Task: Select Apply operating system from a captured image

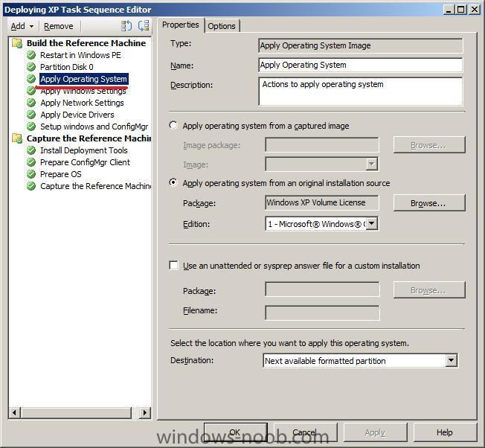Action: [173, 125]
